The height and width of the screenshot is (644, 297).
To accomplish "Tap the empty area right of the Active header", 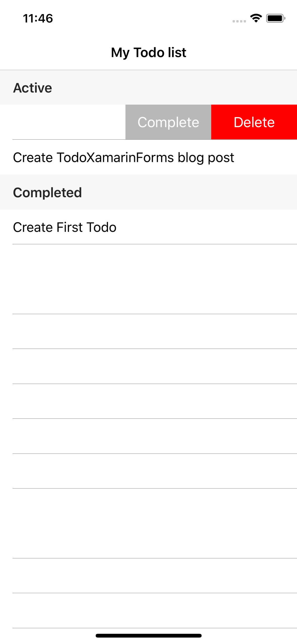I will coord(175,87).
